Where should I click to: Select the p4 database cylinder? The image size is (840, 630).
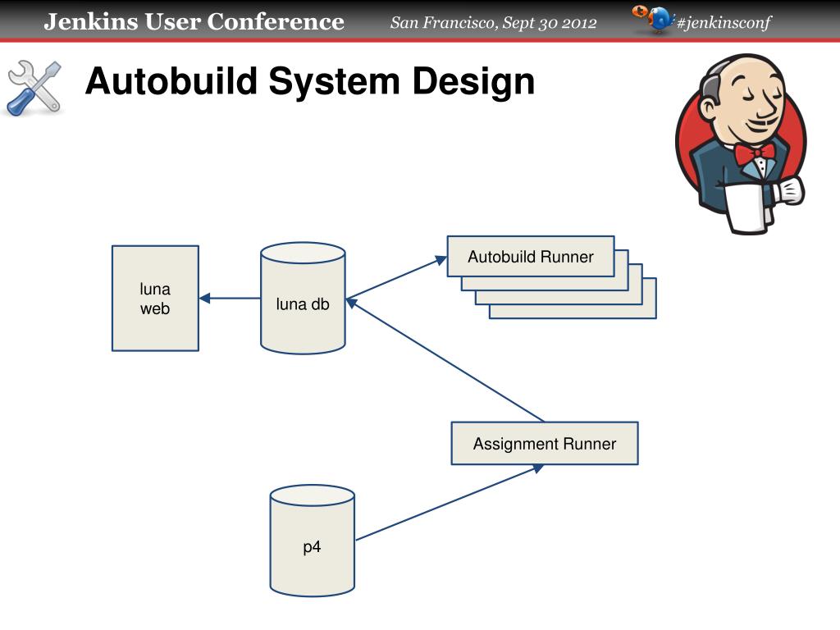point(313,541)
